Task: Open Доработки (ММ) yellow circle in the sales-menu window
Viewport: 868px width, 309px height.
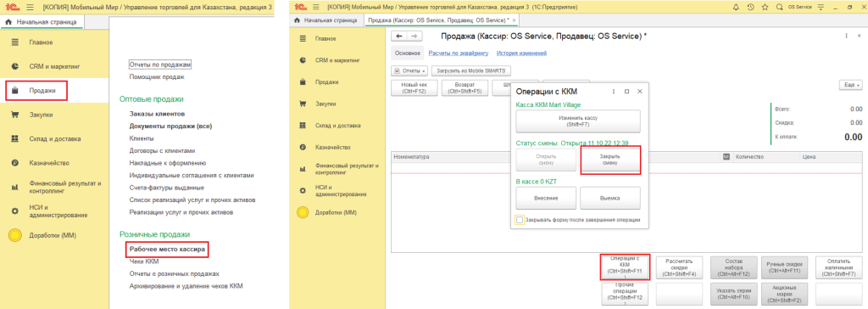Action: click(x=15, y=234)
